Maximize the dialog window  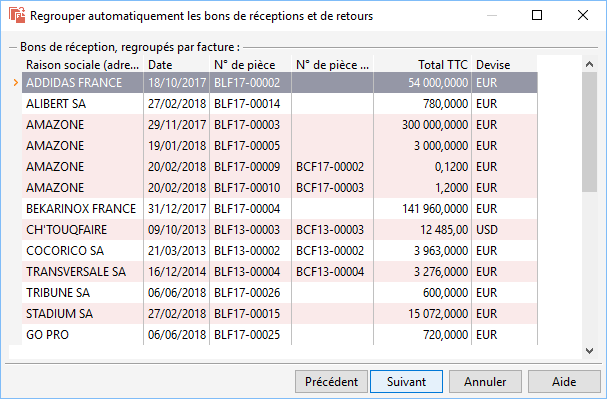[x=537, y=15]
